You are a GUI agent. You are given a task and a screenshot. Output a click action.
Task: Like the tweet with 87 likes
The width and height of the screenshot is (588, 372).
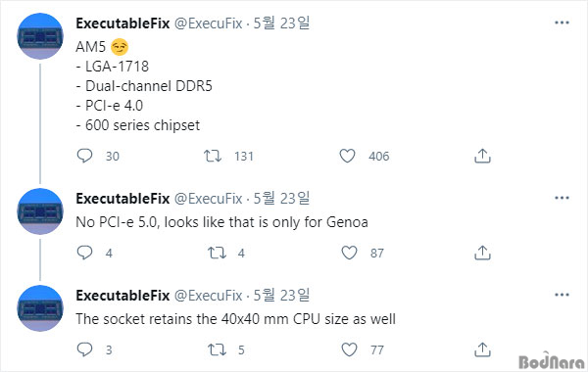[x=349, y=253]
